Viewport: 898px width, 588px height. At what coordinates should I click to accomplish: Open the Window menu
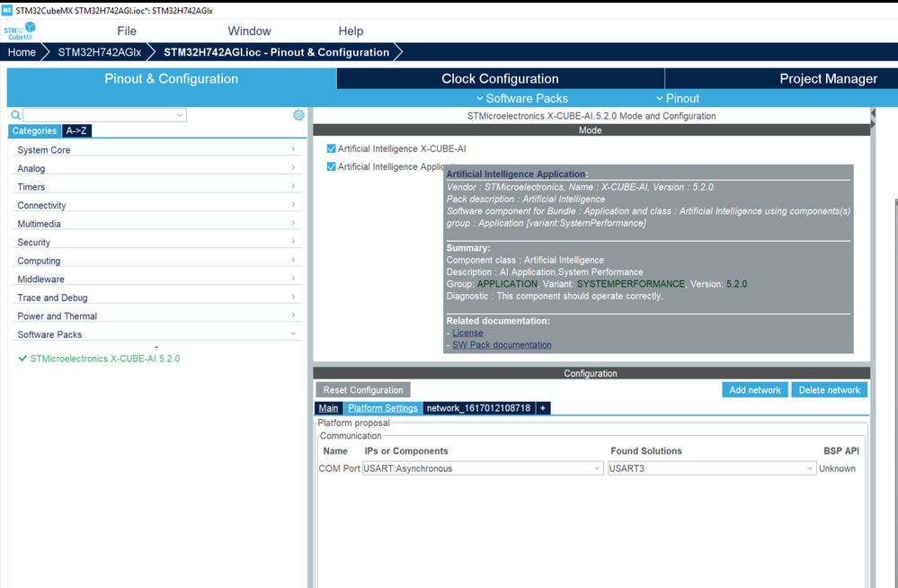click(x=249, y=31)
